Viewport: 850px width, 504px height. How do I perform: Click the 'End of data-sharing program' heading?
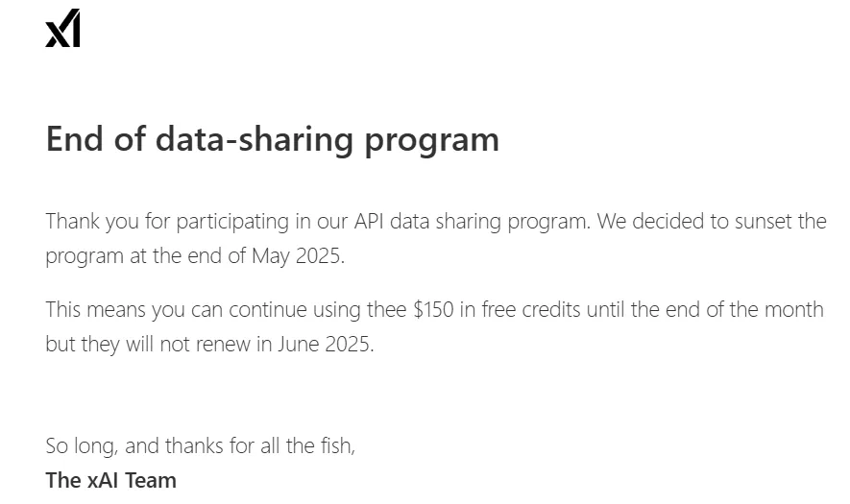[x=272, y=140]
